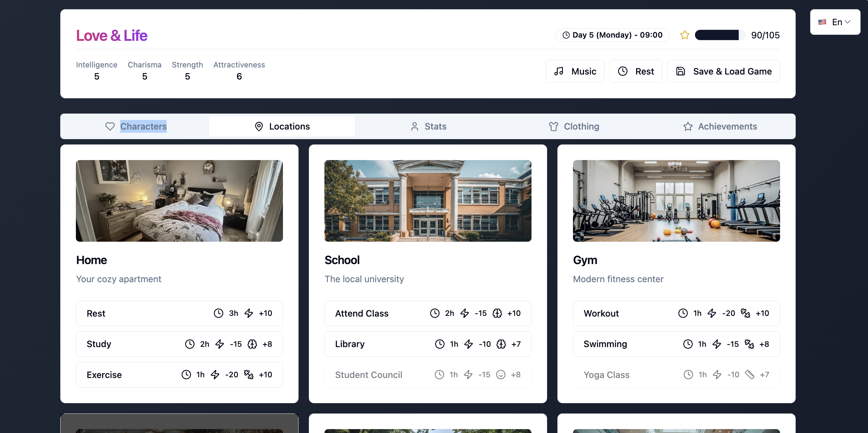This screenshot has height=433, width=868.
Task: Click the disabled Student Council action
Action: (x=428, y=375)
